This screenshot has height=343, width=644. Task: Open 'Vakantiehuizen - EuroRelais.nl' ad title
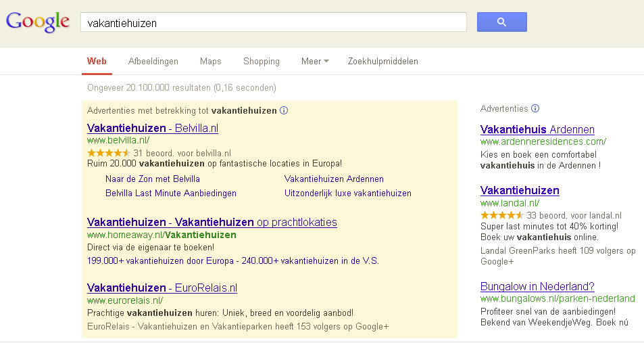click(x=162, y=288)
